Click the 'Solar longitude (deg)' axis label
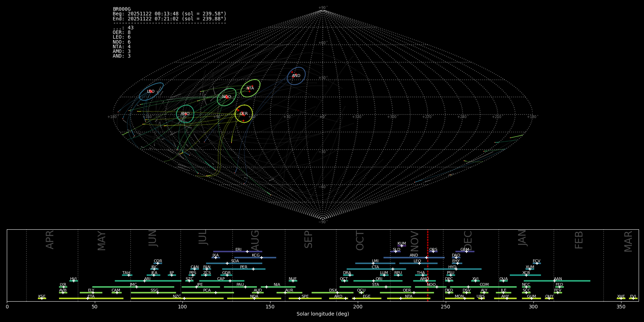Viewport: 644px width, 322px height. (323, 314)
